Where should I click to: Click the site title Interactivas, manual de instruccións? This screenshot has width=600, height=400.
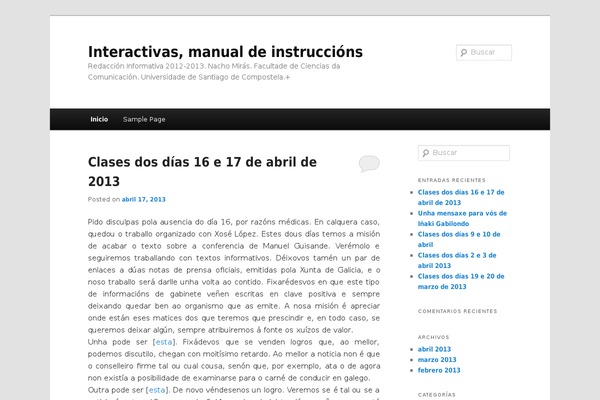[225, 51]
